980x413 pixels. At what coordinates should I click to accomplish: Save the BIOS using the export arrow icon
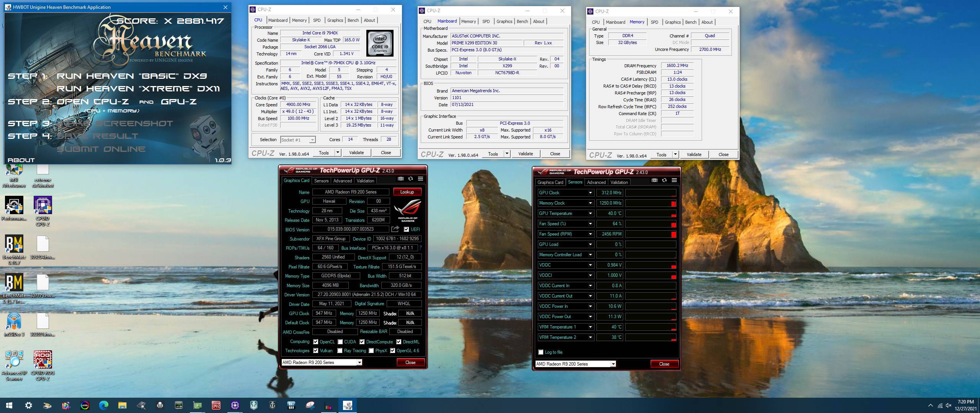tap(395, 229)
